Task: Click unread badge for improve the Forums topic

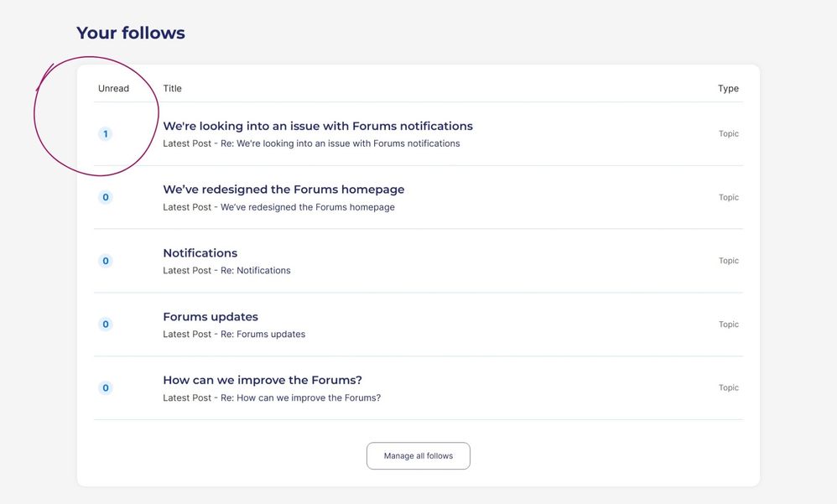Action: (x=105, y=388)
